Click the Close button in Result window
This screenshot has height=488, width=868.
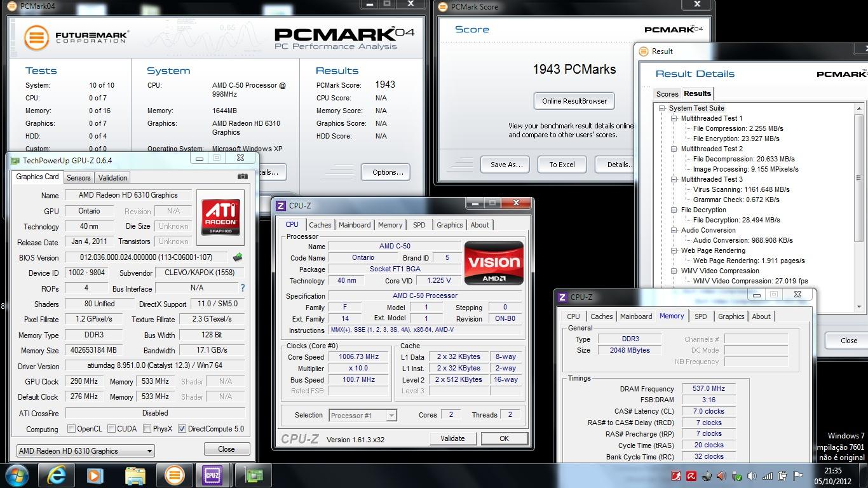click(848, 341)
